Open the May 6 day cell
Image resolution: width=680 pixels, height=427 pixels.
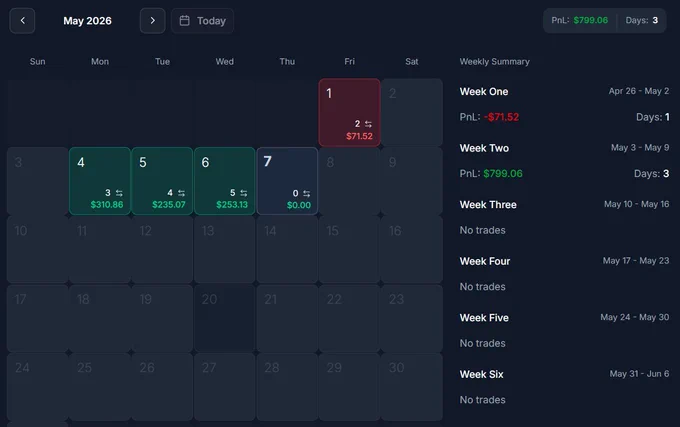tap(225, 181)
